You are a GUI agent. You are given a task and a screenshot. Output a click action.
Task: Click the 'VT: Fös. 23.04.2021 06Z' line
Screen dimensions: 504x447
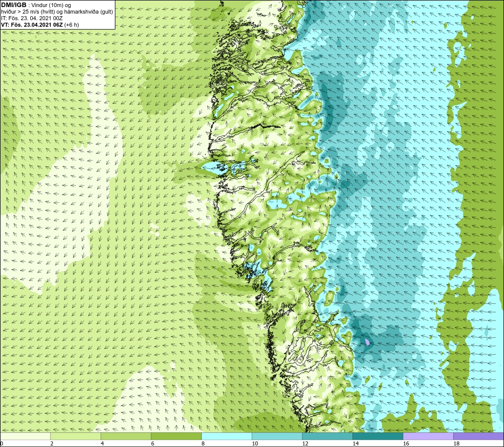point(32,25)
